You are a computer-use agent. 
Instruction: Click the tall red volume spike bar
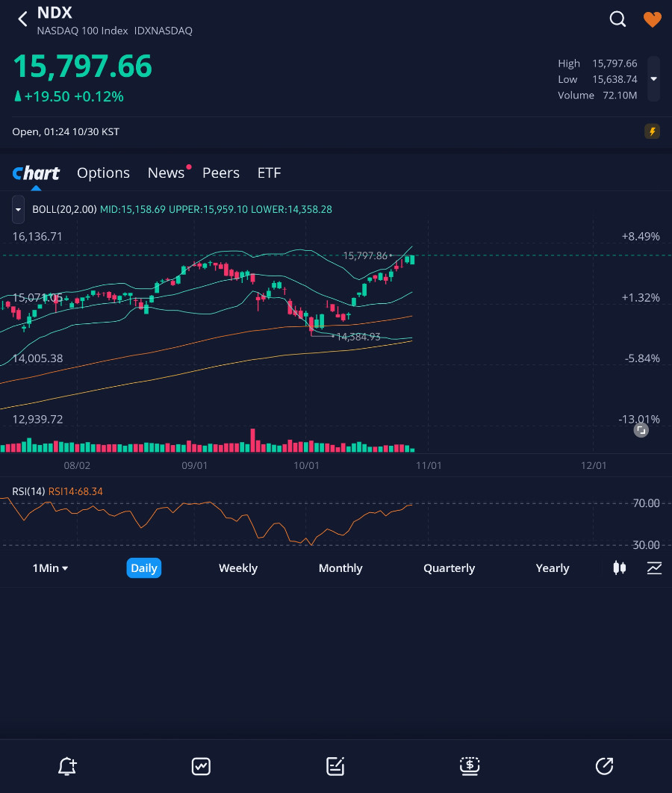[x=253, y=440]
